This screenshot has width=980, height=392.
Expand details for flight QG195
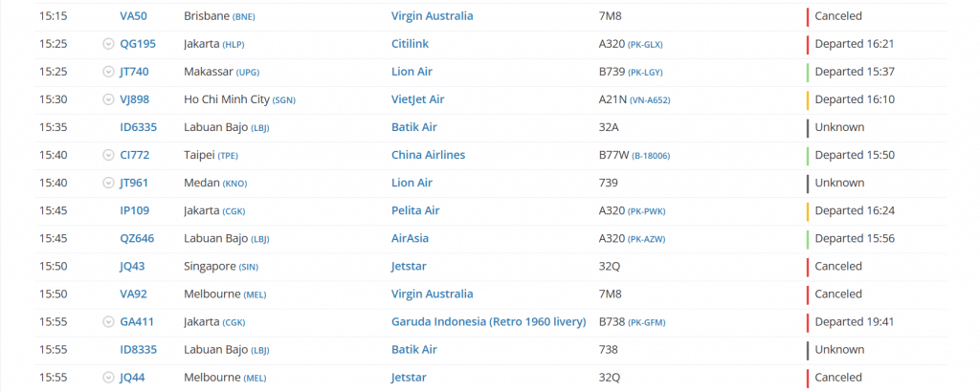click(x=108, y=44)
